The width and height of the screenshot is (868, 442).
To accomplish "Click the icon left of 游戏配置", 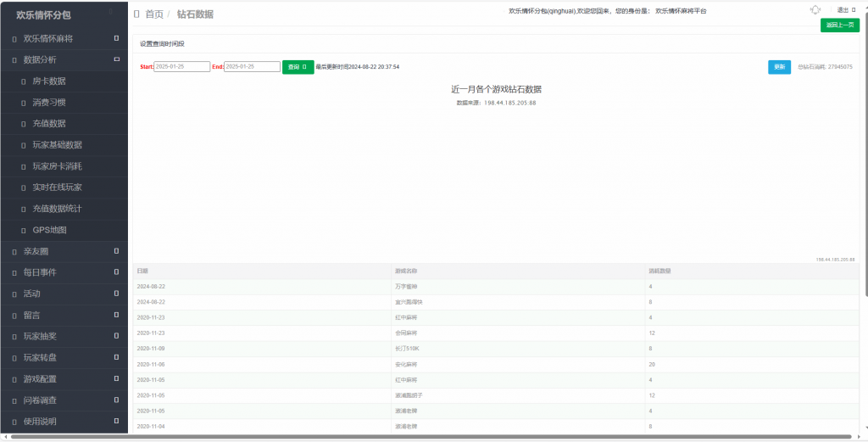I will (x=14, y=378).
